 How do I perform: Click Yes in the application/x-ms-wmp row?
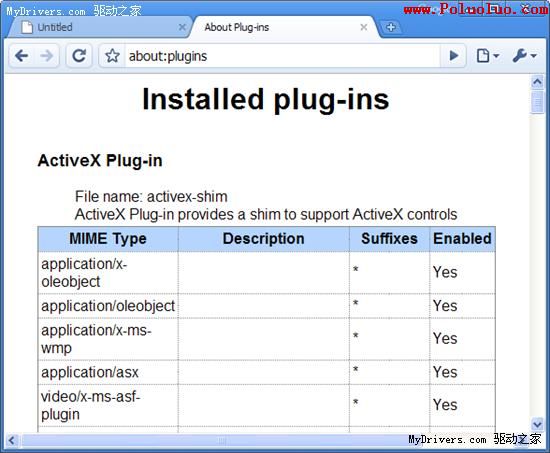tap(445, 339)
